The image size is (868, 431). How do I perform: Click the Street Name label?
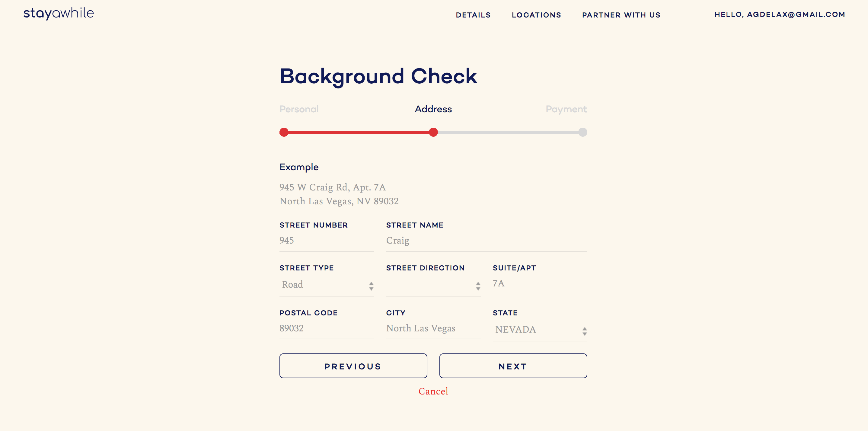coord(414,225)
